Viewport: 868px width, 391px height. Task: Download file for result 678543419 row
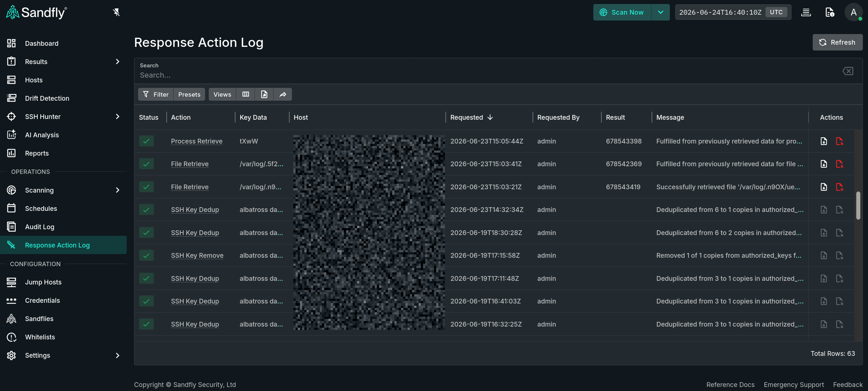pyautogui.click(x=824, y=187)
